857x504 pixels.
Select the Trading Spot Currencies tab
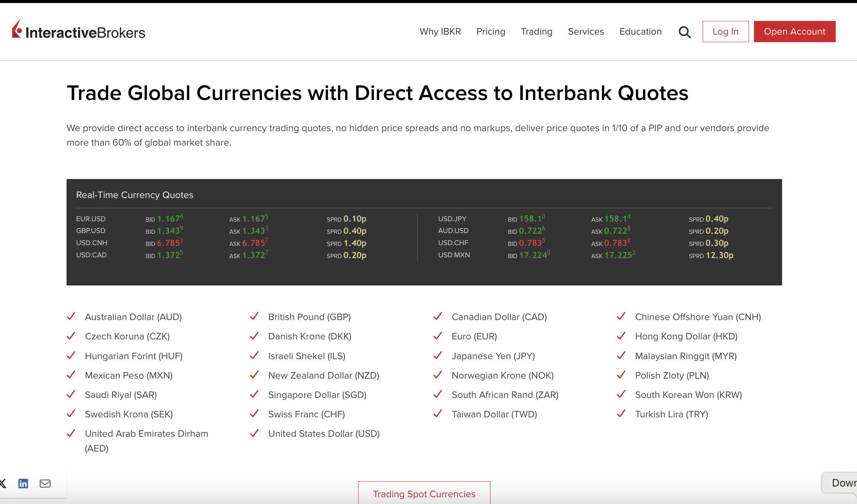click(x=424, y=493)
